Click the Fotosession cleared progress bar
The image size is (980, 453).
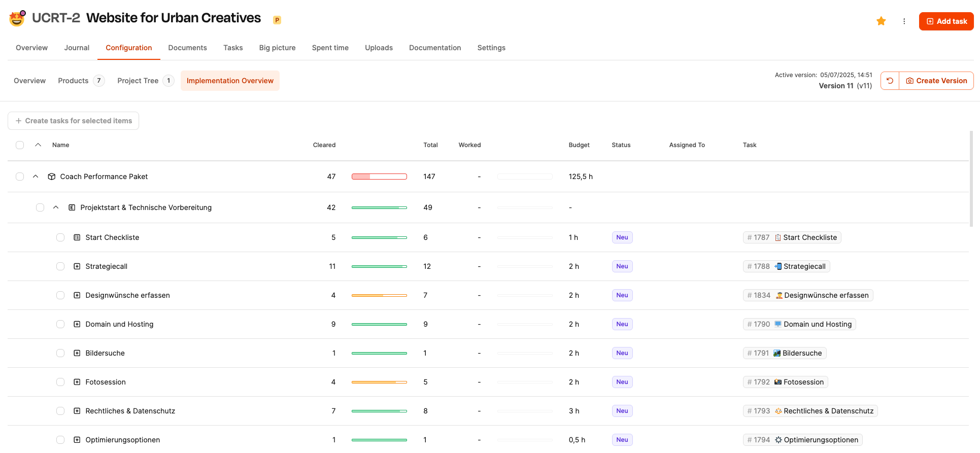tap(379, 382)
